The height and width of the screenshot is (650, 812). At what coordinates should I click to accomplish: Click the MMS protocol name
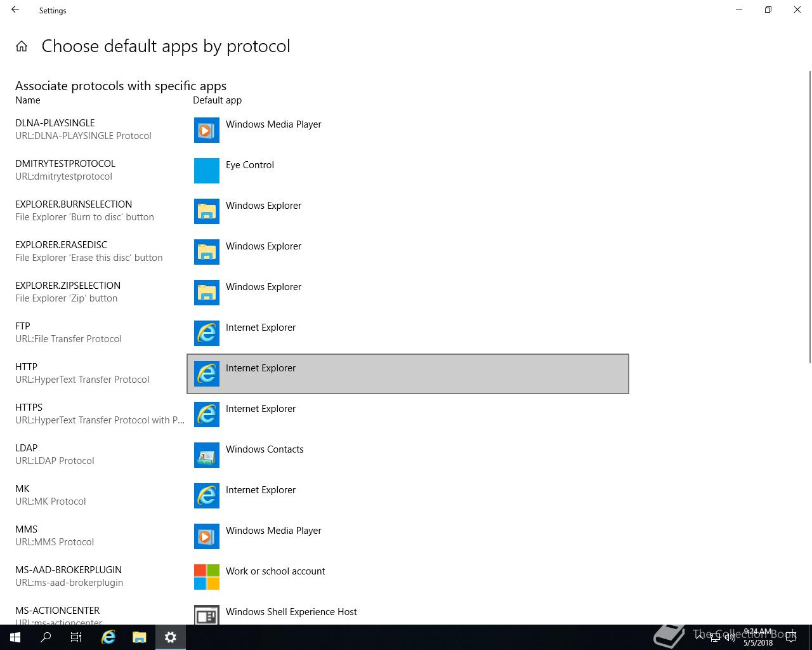click(x=26, y=529)
